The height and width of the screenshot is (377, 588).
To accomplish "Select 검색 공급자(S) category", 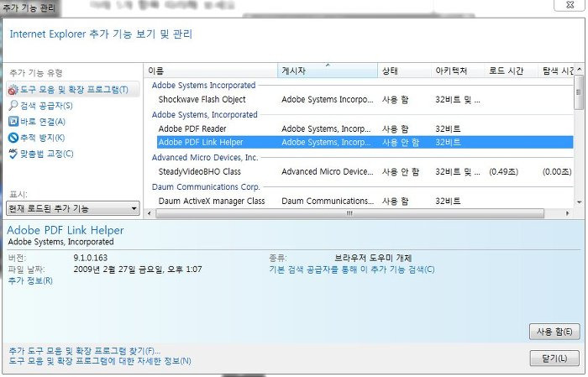I will (46, 106).
